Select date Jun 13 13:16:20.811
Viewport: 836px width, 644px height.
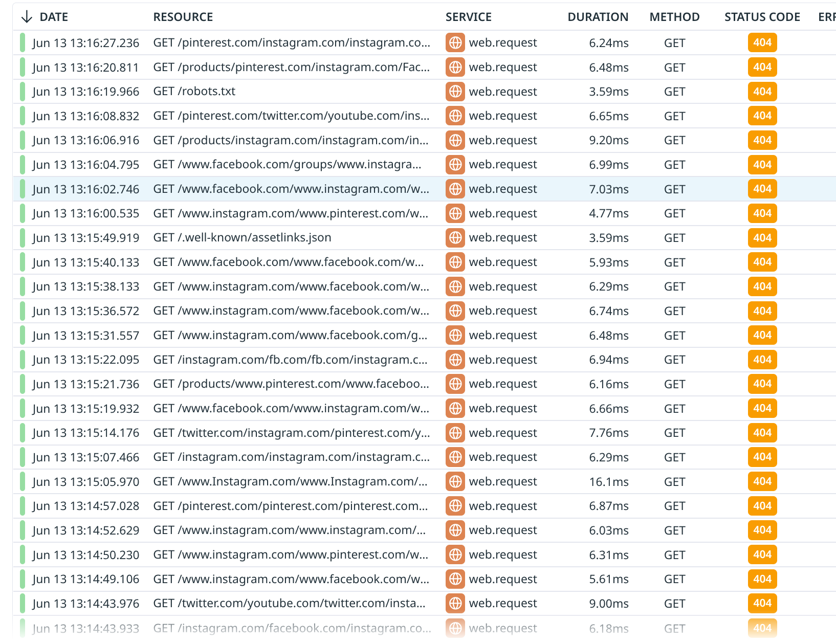pyautogui.click(x=86, y=67)
